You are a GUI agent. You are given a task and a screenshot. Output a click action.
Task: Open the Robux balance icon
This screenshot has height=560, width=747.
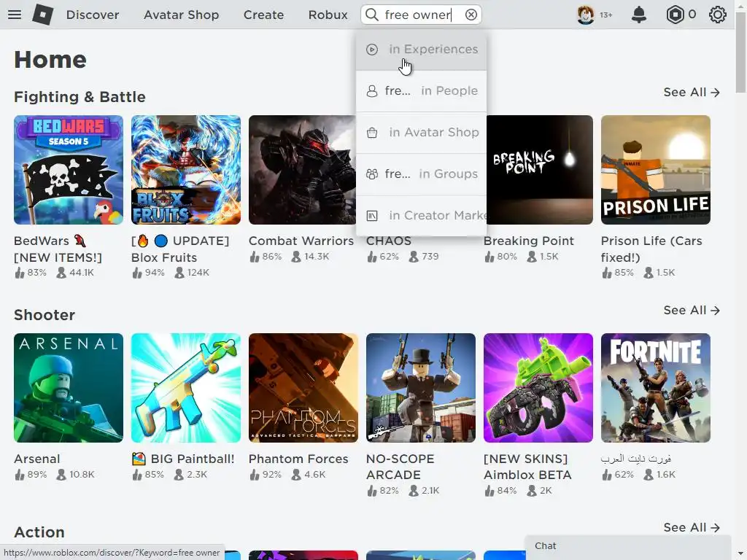pyautogui.click(x=675, y=15)
